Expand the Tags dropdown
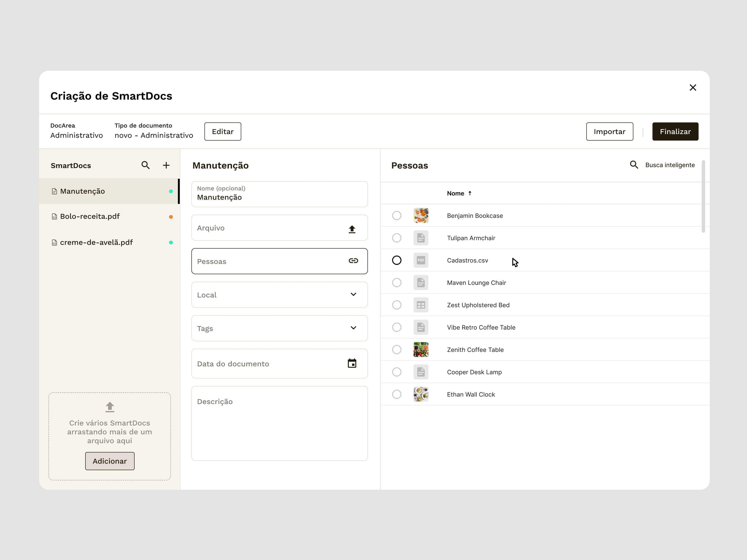Screen dimensions: 747x560 [x=353, y=328]
